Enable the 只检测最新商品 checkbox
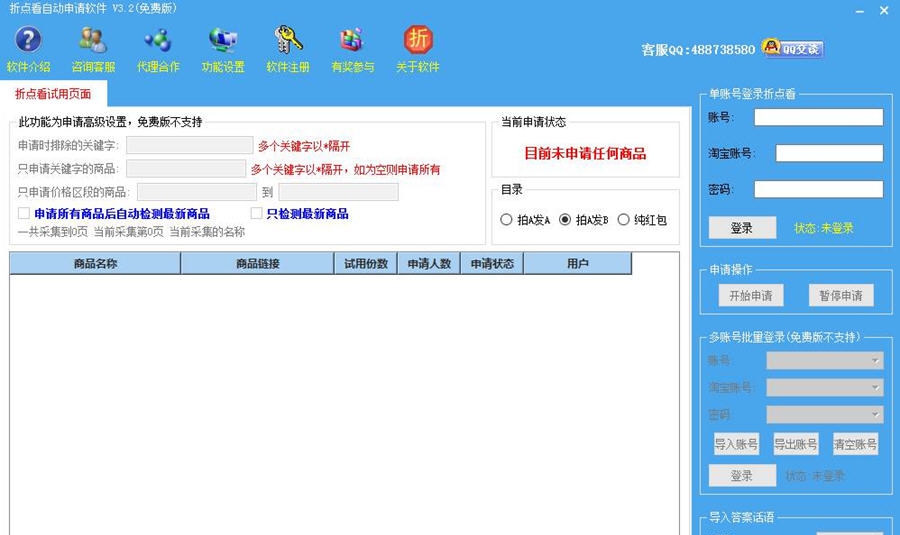Viewport: 900px width, 535px height. pos(257,214)
